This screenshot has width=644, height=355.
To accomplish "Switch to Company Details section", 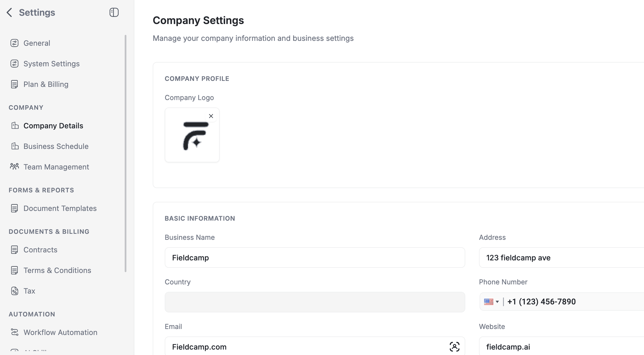I will (53, 125).
